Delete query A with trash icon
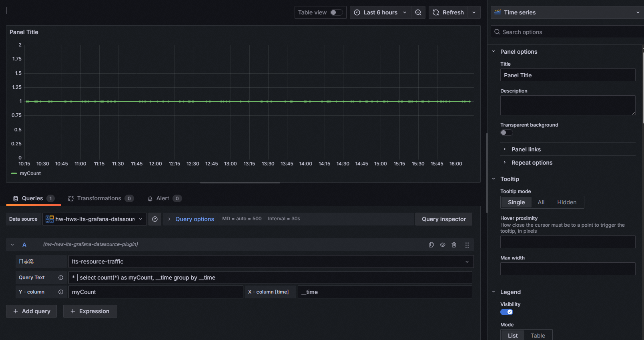Screen dimensions: 644x340 tap(454, 245)
